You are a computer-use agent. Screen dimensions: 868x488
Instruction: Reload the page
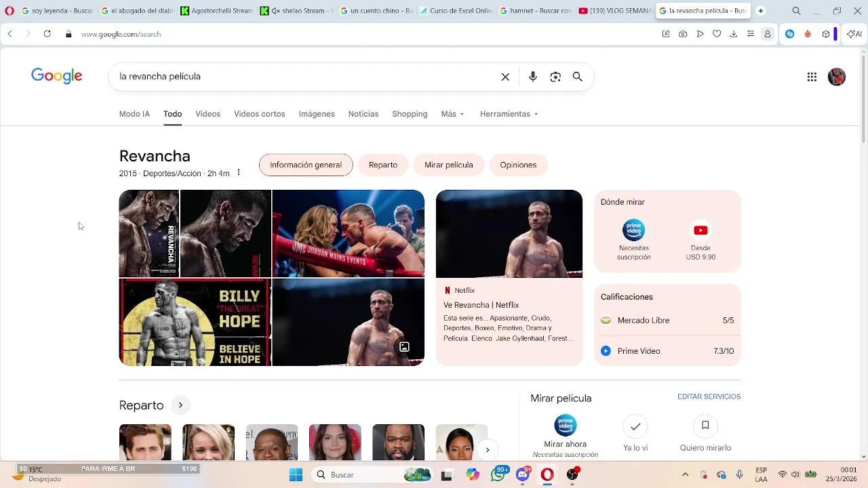point(47,34)
